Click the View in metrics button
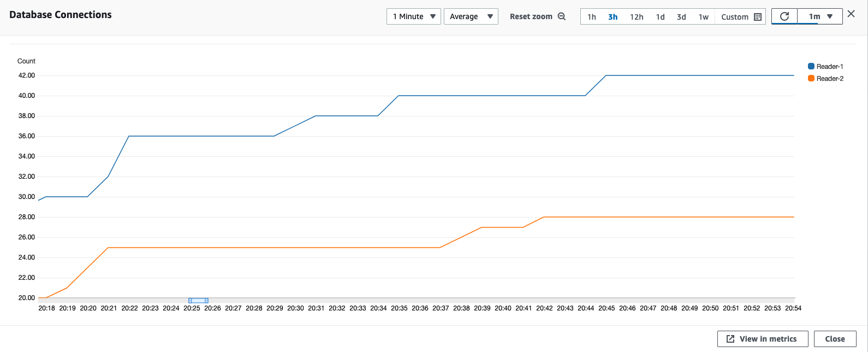Viewport: 868px width, 352px height. [762, 339]
